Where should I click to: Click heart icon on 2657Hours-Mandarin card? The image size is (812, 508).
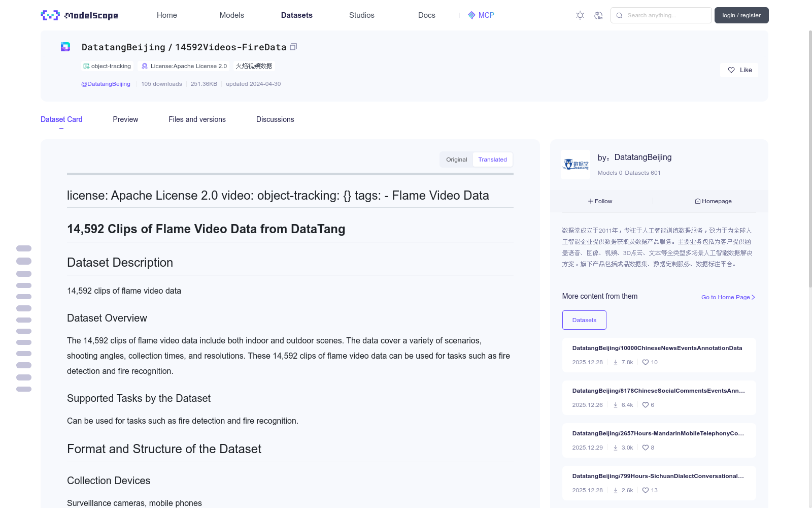pos(646,448)
